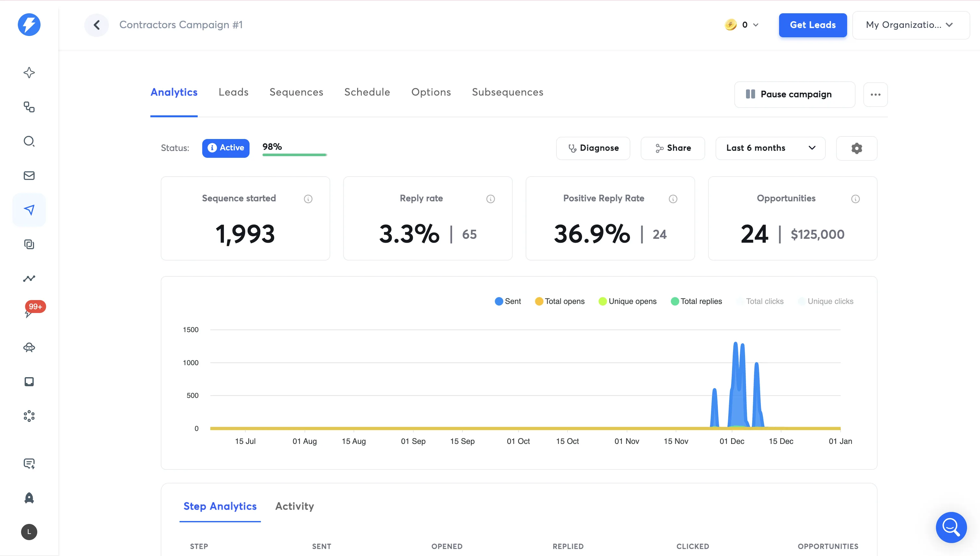Click the Share button
980x556 pixels.
672,148
